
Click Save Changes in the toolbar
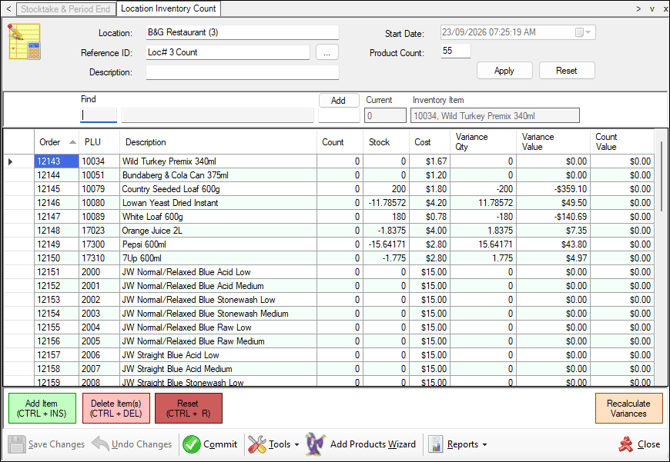pyautogui.click(x=47, y=444)
